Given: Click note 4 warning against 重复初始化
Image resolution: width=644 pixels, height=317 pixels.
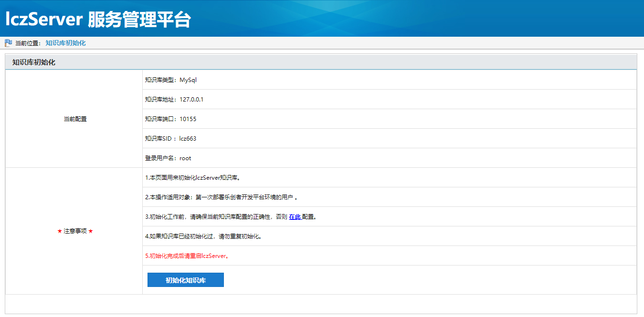Looking at the screenshot, I should (203, 236).
